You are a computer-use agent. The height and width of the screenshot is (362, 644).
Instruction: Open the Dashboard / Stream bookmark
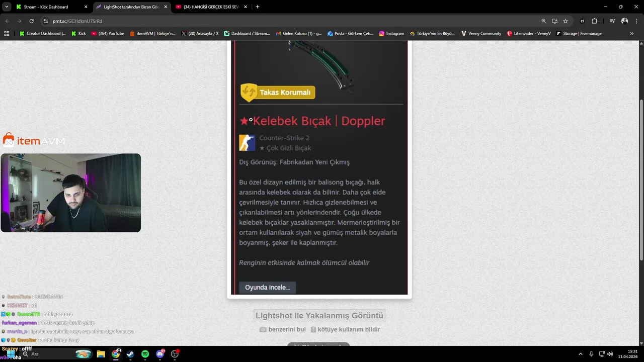tap(247, 34)
